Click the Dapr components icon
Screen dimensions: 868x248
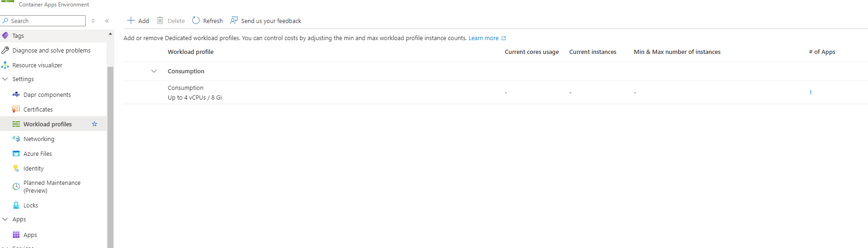[16, 94]
